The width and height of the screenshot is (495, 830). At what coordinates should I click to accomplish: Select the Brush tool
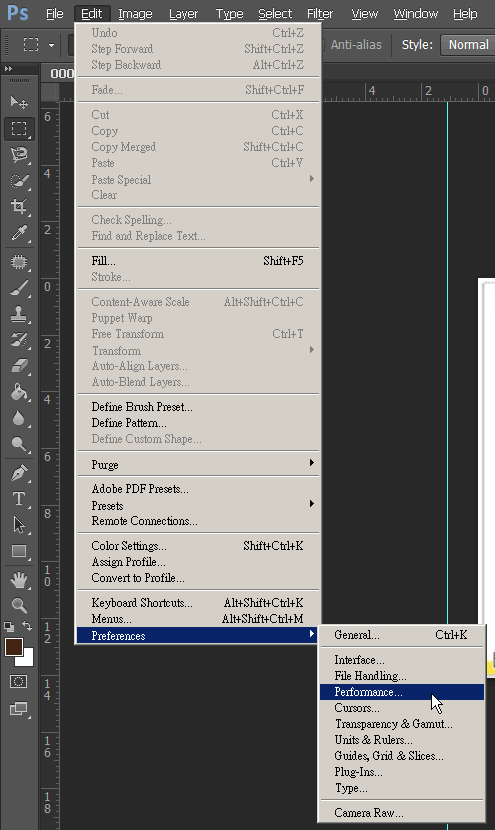point(19,288)
